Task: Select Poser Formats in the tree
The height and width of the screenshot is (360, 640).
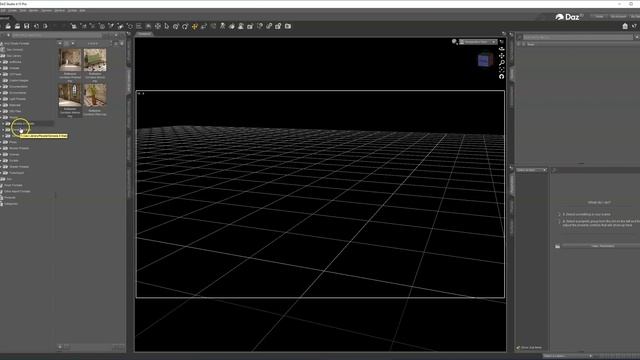Action: (13, 185)
